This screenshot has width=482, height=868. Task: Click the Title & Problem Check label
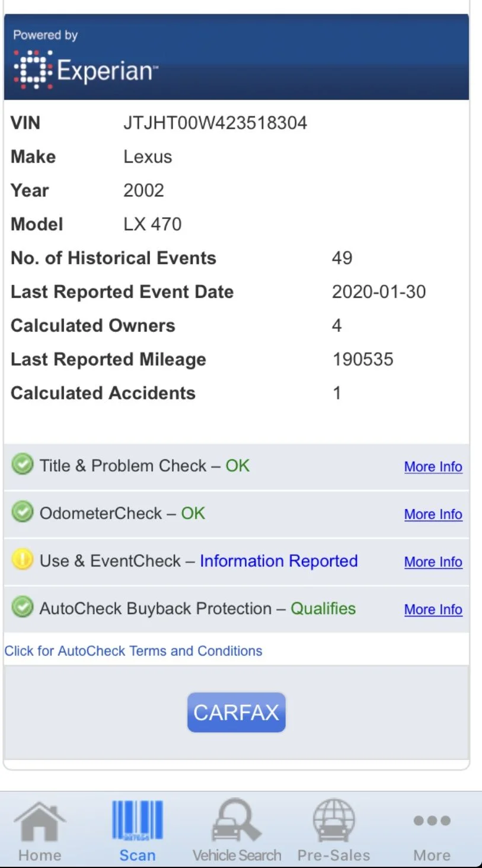pos(123,466)
